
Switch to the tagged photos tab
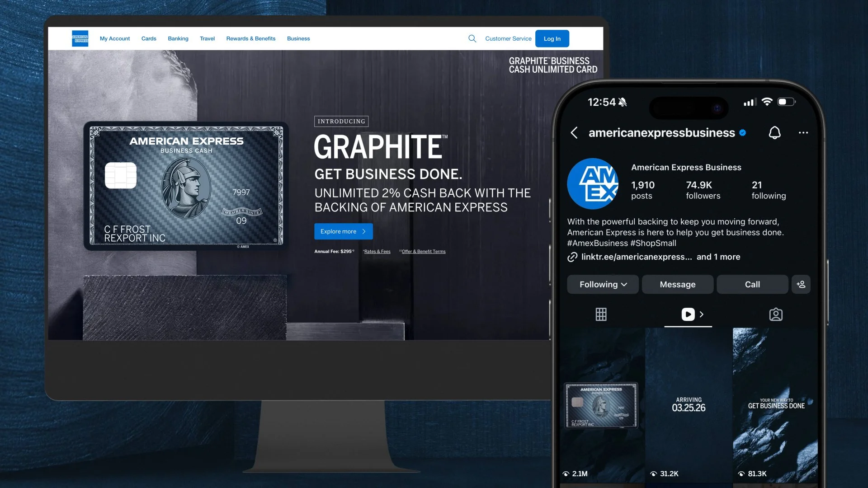click(776, 314)
